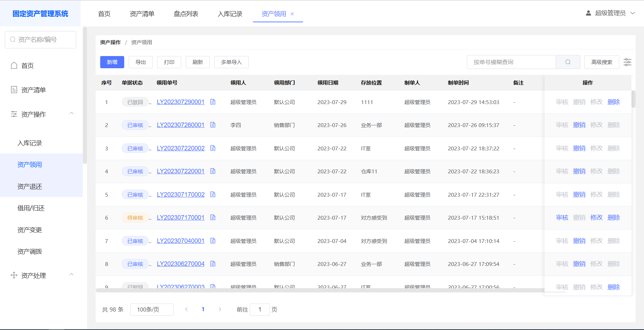The height and width of the screenshot is (330, 644).
Task: Open order link LY202307260001
Action: [x=181, y=125]
